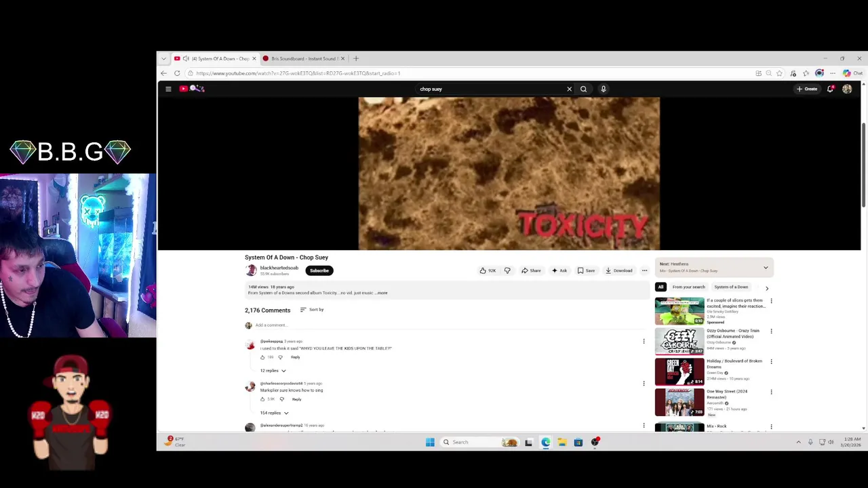Save video to playlist
This screenshot has width=868, height=488.
[587, 270]
